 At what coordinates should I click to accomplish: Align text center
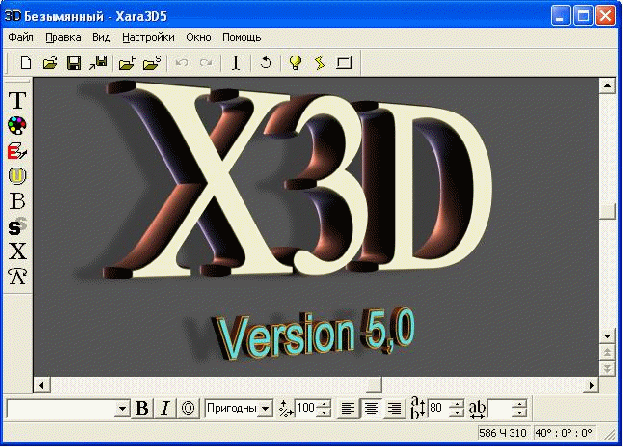(x=371, y=408)
